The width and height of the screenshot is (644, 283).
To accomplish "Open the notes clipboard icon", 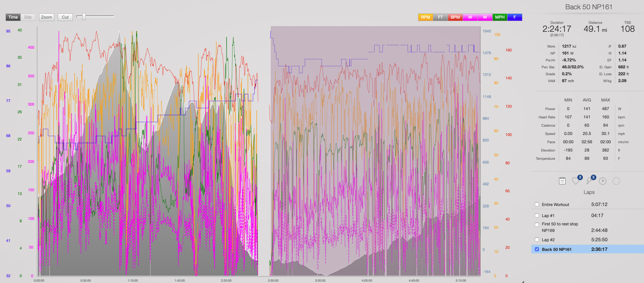I will click(x=562, y=181).
